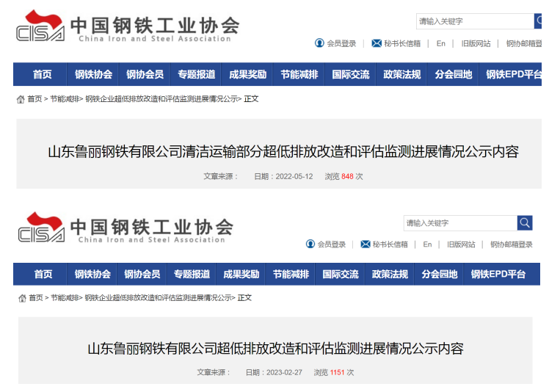This screenshot has height=392, width=549.
Task: Click the CISA logo in the lower header
Action: click(x=41, y=228)
